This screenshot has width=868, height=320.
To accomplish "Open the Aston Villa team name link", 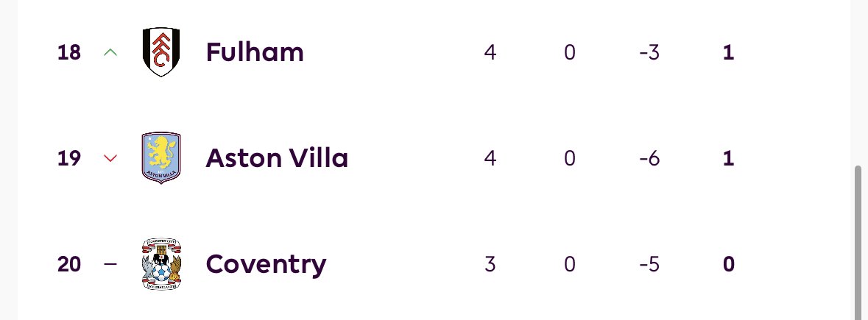I will click(277, 158).
